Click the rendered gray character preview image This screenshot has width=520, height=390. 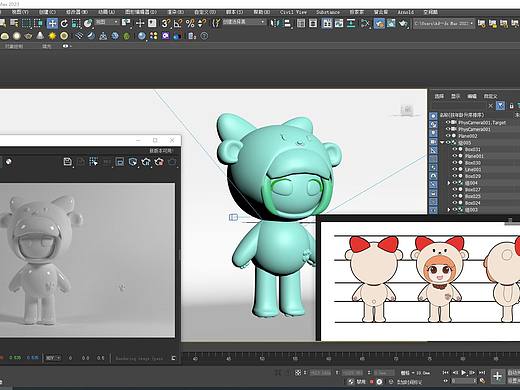click(87, 260)
